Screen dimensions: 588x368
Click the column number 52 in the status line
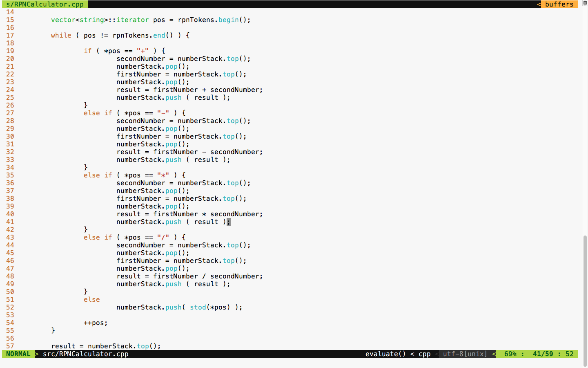(x=569, y=354)
